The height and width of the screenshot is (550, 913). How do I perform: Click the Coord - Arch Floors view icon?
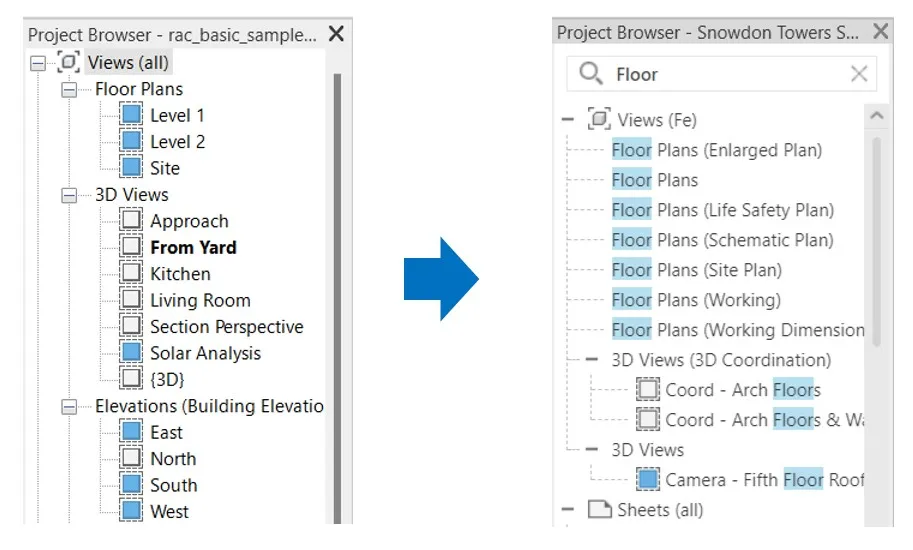point(649,390)
